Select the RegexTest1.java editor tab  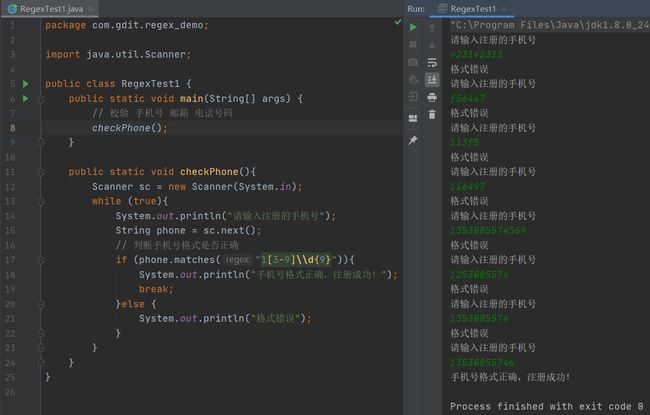coord(50,9)
